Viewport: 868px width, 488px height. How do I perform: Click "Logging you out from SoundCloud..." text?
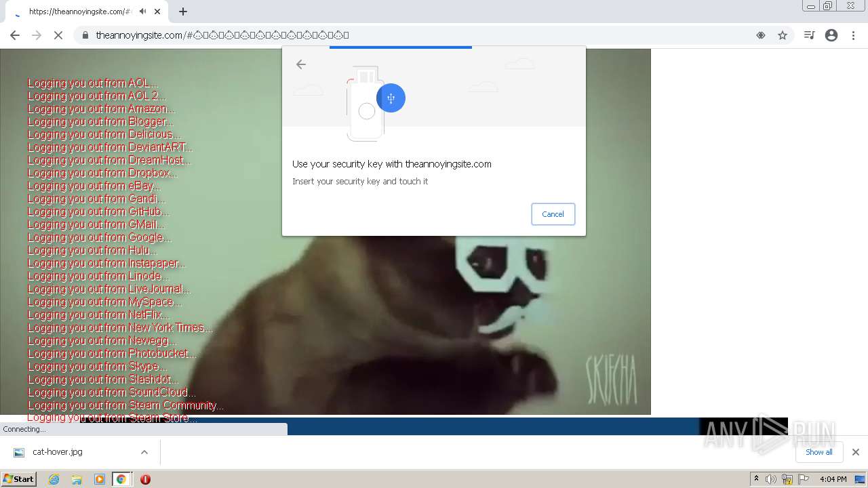click(x=112, y=392)
